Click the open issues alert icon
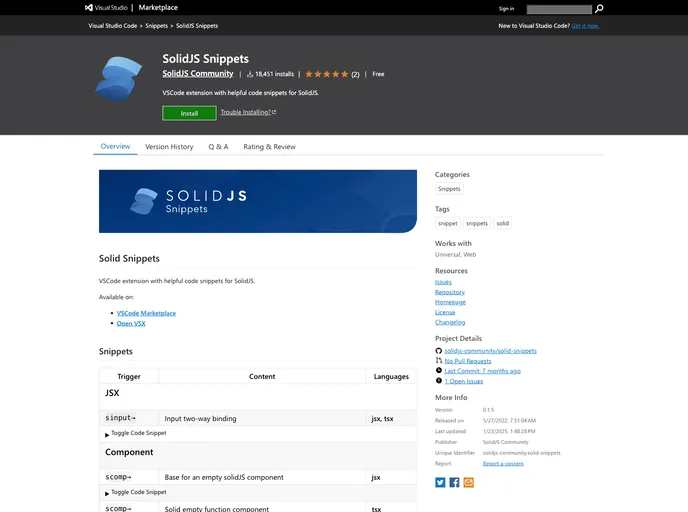Image resolution: width=688 pixels, height=512 pixels. click(x=438, y=381)
